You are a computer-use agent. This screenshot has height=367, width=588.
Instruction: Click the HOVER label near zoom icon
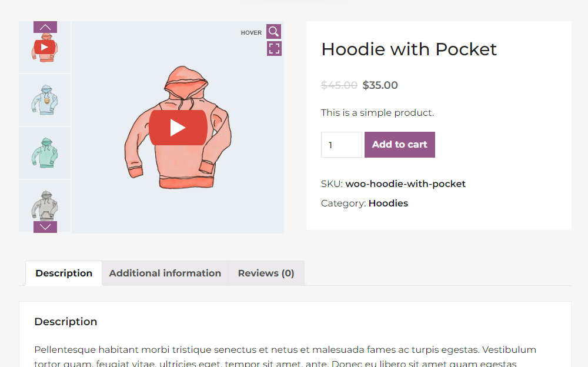pos(251,33)
